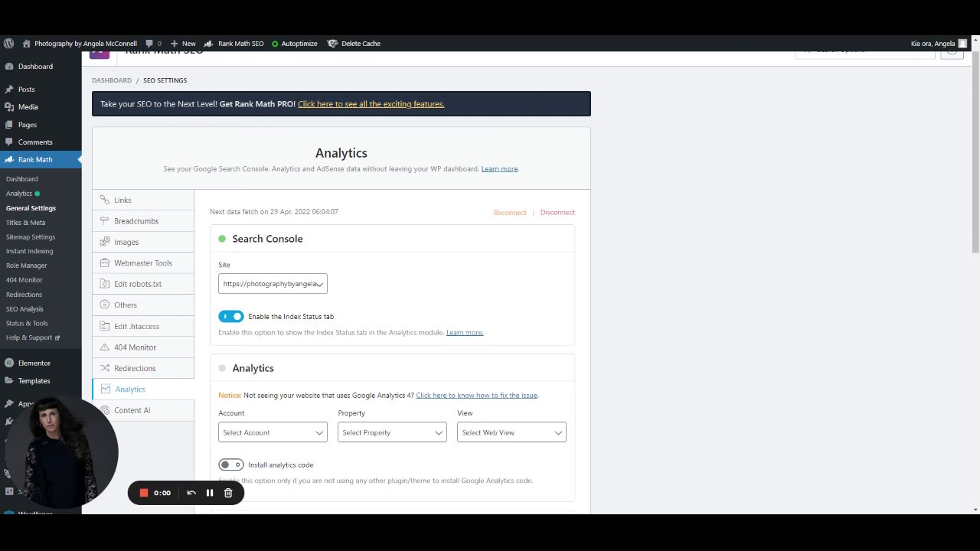Open 404 Monitor submenu in left sidebar
Screen dimensions: 980x551
coord(24,280)
